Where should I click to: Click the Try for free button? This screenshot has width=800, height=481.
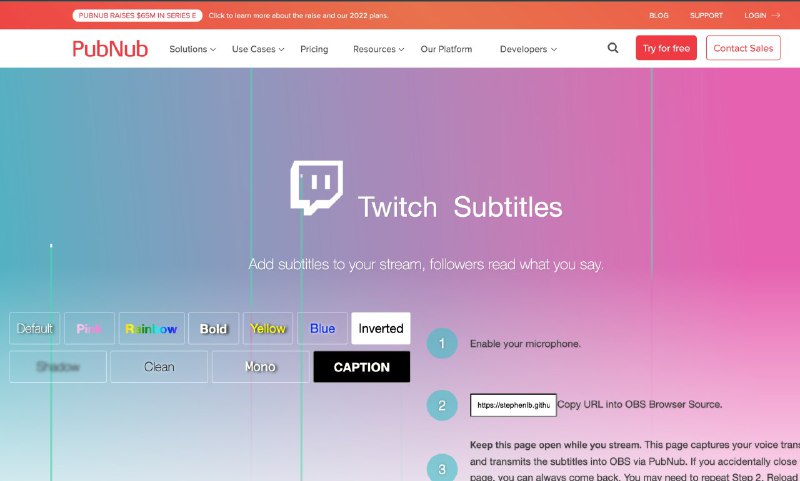666,48
